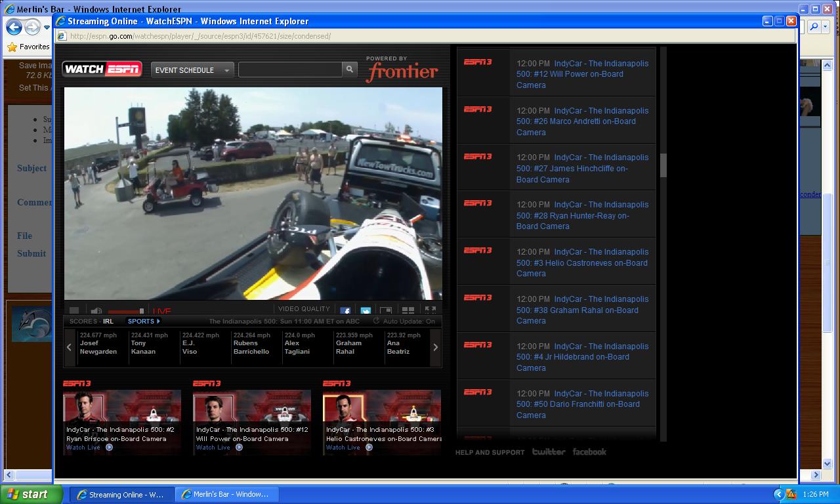Open the Video Quality options

[x=304, y=309]
